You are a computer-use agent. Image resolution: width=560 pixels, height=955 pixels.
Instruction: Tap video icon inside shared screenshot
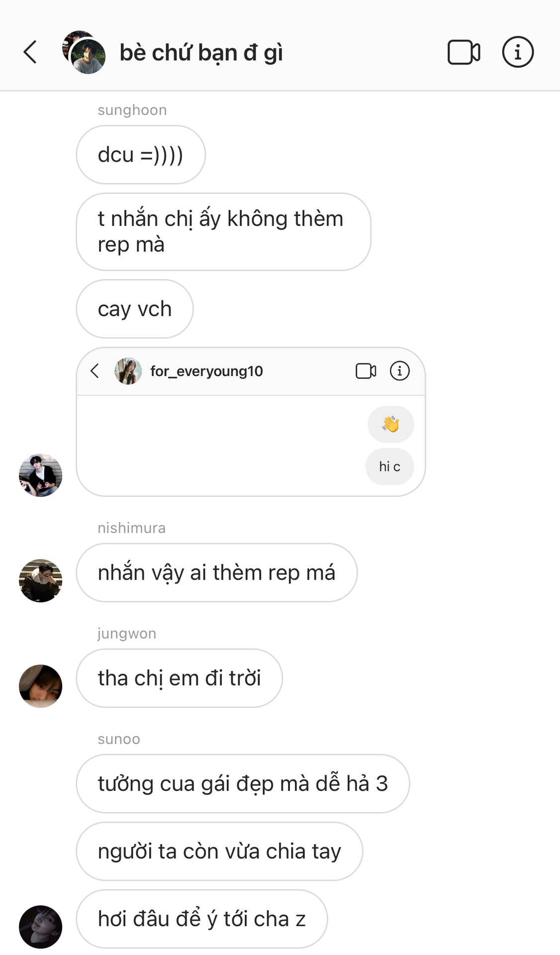(366, 371)
